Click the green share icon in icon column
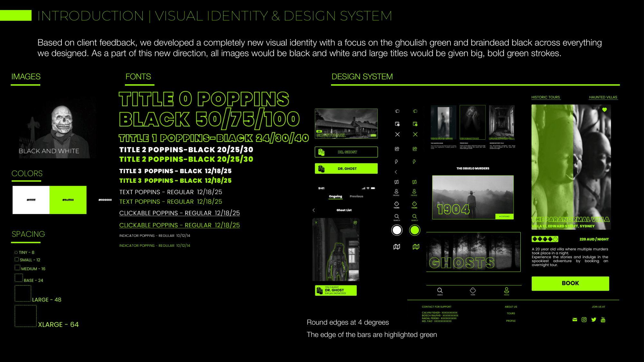This screenshot has width=644, height=362. click(415, 149)
